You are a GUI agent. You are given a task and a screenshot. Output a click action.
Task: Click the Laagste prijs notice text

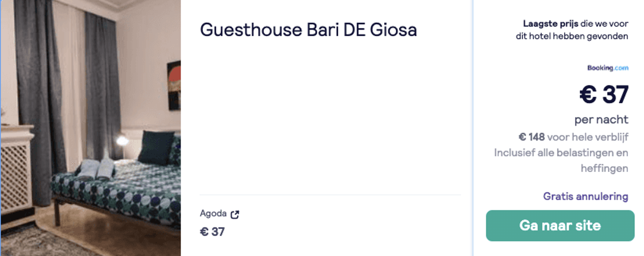(572, 30)
